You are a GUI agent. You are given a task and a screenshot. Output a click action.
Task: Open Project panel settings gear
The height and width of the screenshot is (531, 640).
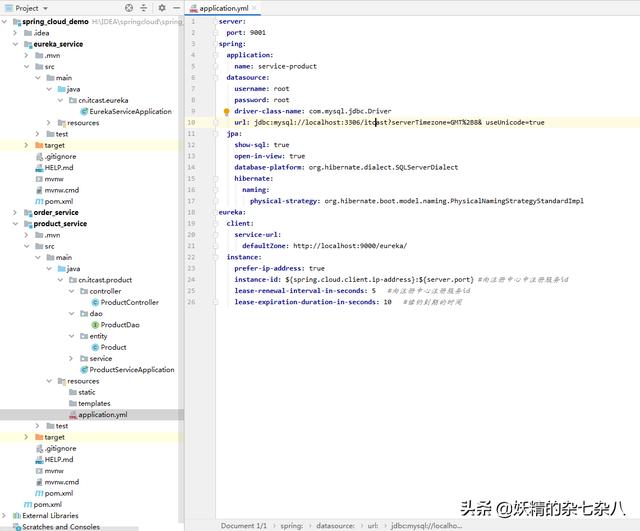click(162, 8)
